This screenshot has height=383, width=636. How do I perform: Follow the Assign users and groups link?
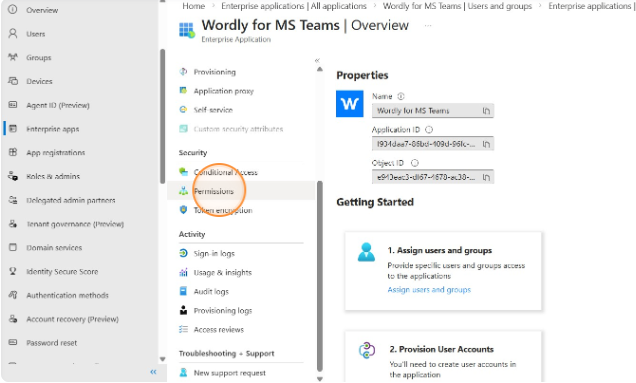(x=429, y=290)
